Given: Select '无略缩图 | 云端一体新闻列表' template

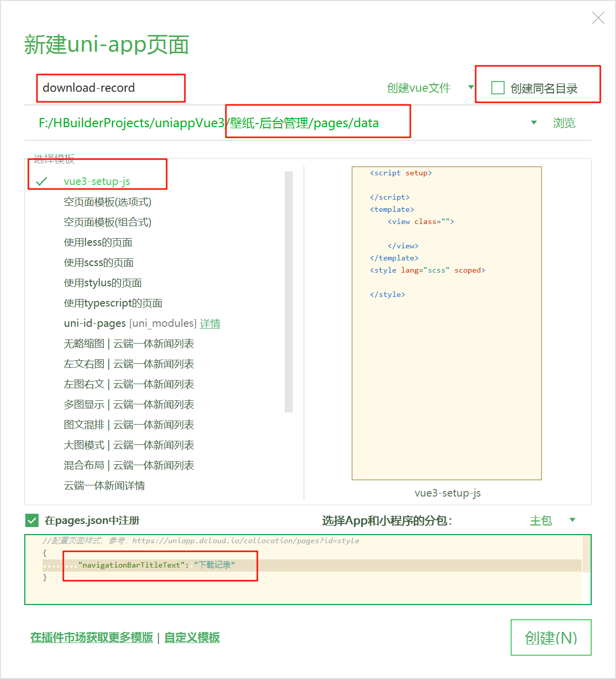Looking at the screenshot, I should 129,344.
